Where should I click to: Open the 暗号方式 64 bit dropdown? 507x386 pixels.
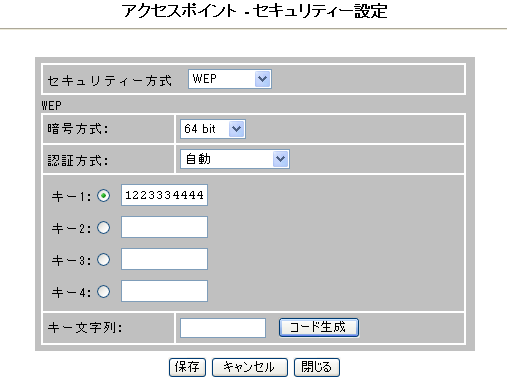pyautogui.click(x=213, y=129)
